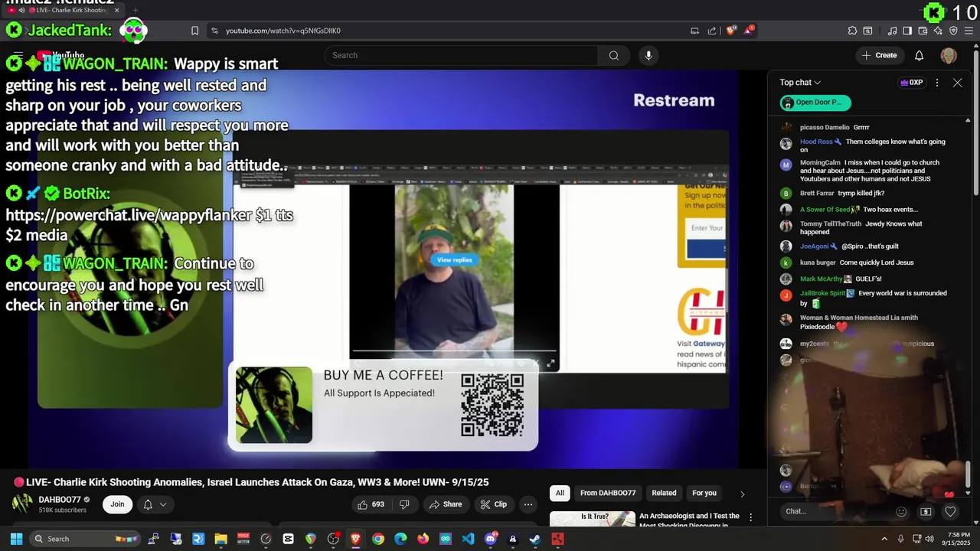Click the Windows taskbar Search box
This screenshot has width=980, height=551.
click(x=84, y=539)
